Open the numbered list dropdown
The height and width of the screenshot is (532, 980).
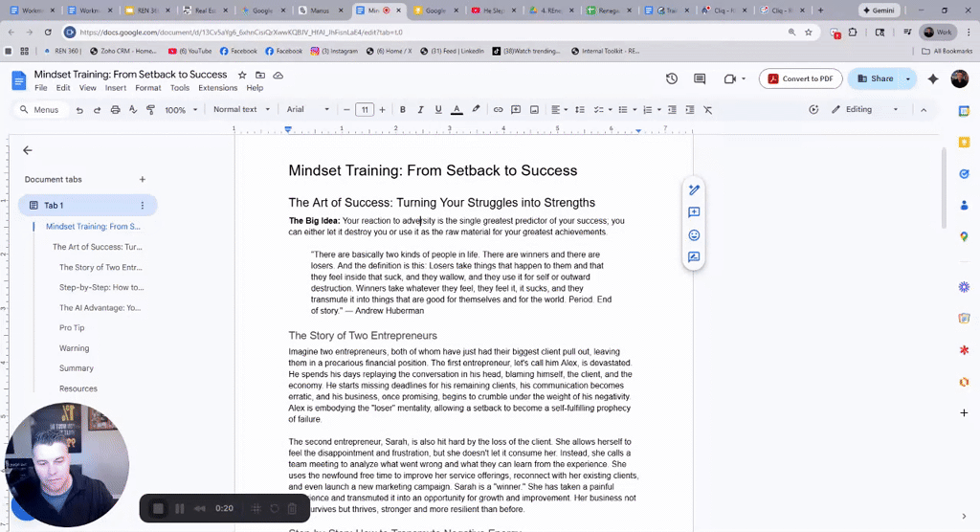pos(651,110)
